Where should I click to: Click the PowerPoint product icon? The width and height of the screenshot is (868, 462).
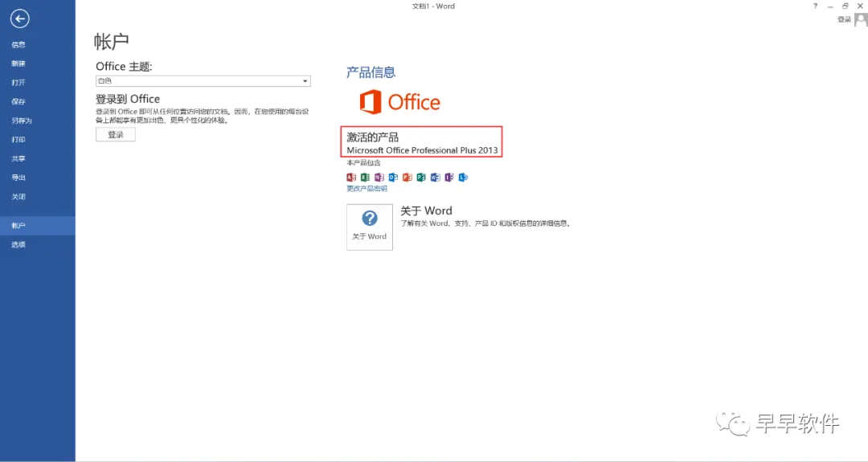(407, 177)
